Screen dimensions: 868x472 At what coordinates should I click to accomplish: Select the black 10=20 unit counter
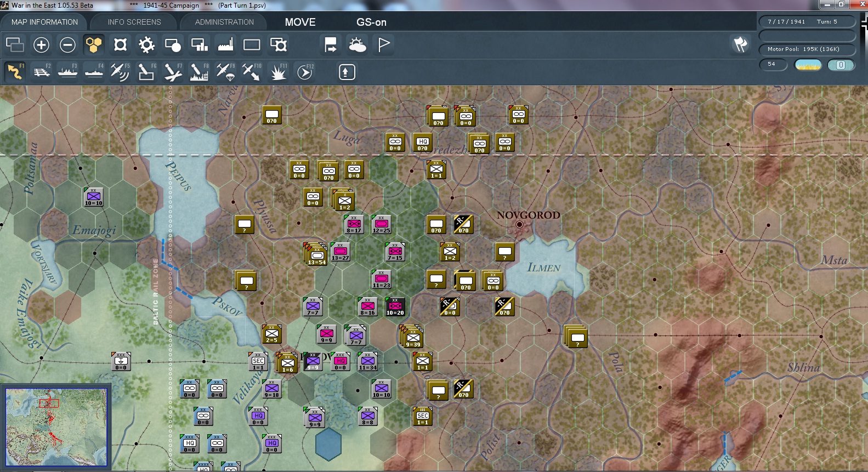pyautogui.click(x=395, y=306)
